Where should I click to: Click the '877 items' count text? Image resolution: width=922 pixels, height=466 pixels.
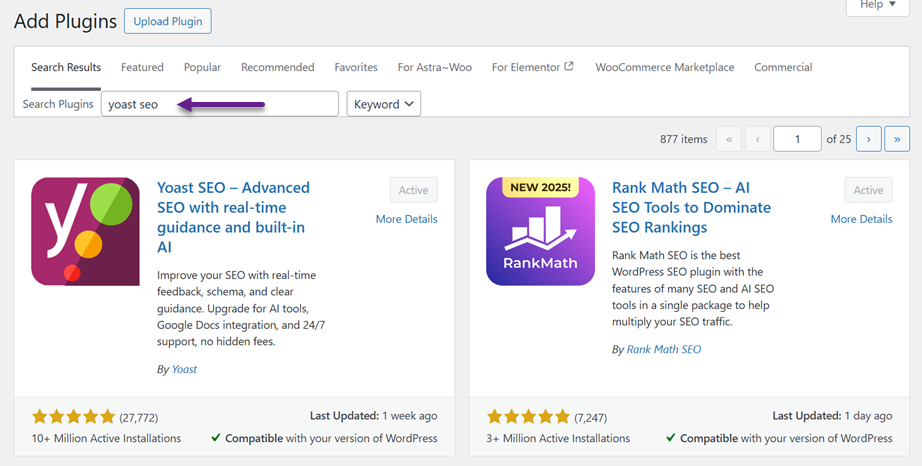pos(683,139)
